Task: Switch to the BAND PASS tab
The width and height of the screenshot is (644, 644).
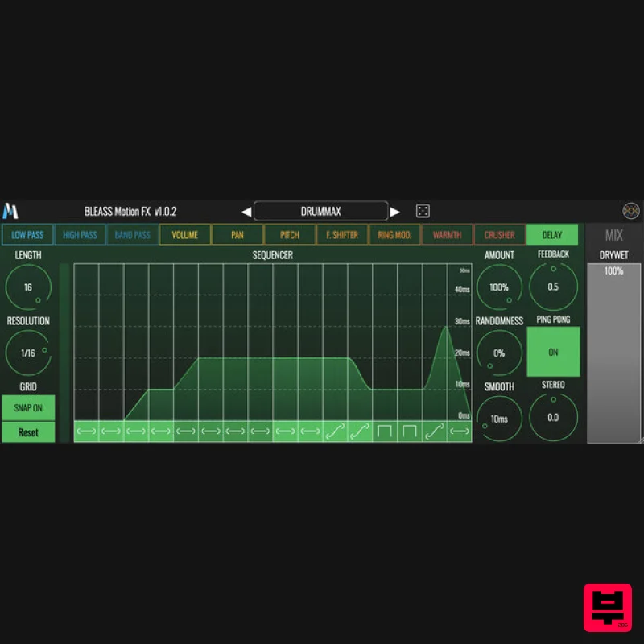Action: click(132, 235)
